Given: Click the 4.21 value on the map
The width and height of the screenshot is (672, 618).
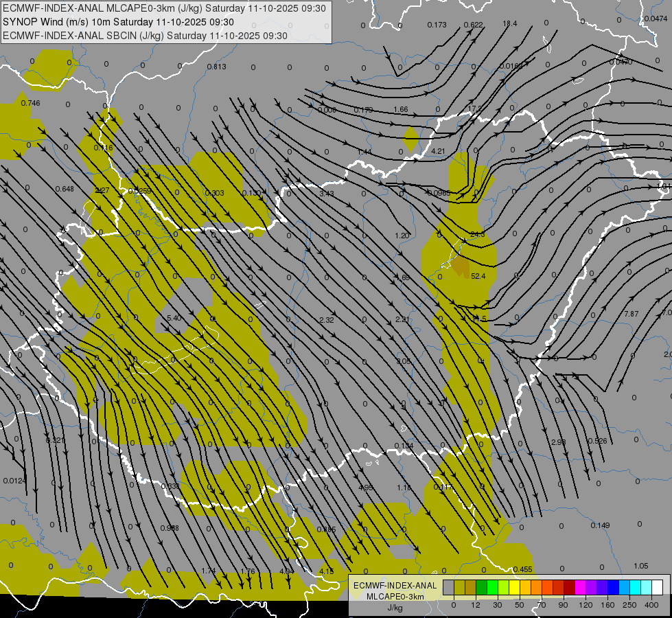Looking at the screenshot, I should [438, 151].
